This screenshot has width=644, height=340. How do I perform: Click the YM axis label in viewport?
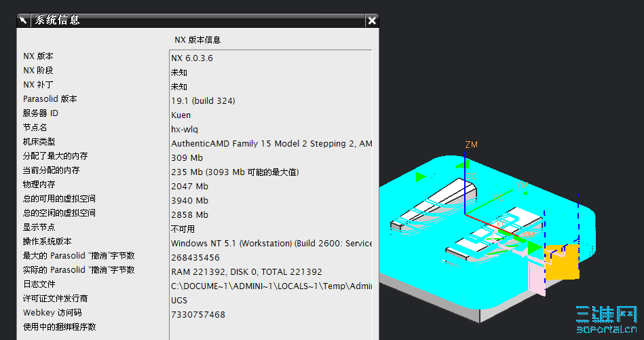(522, 185)
